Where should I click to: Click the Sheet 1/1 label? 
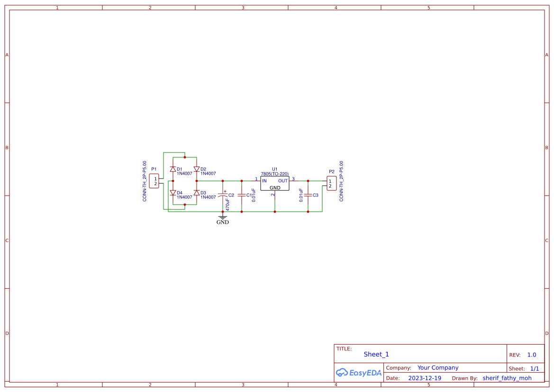(x=535, y=368)
